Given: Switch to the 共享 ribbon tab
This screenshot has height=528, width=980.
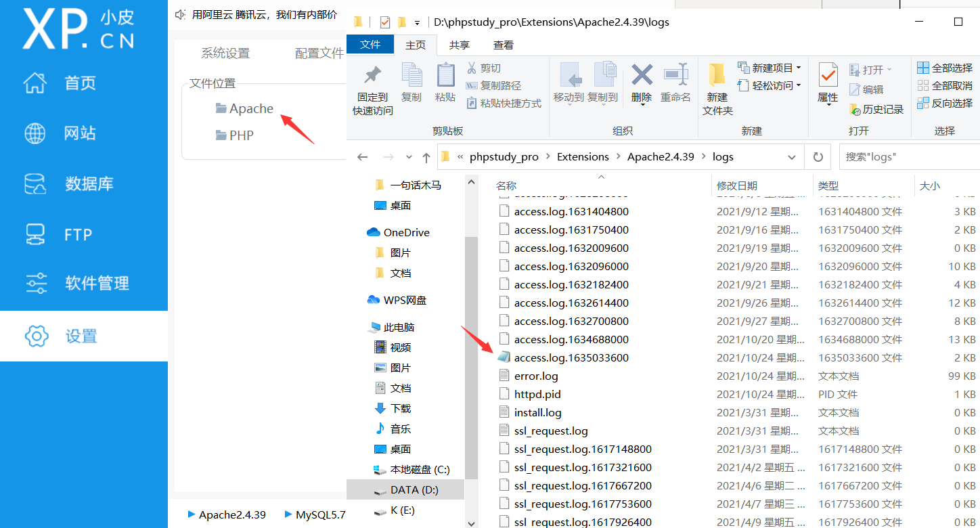Looking at the screenshot, I should pyautogui.click(x=460, y=45).
